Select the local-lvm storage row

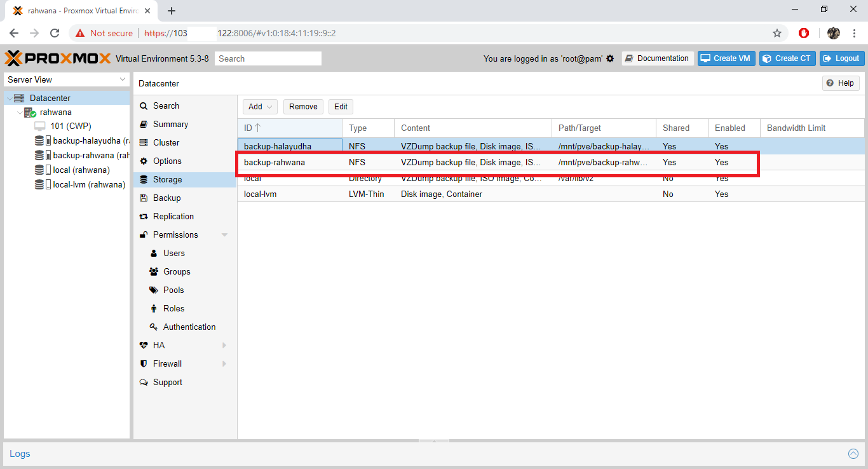point(551,194)
